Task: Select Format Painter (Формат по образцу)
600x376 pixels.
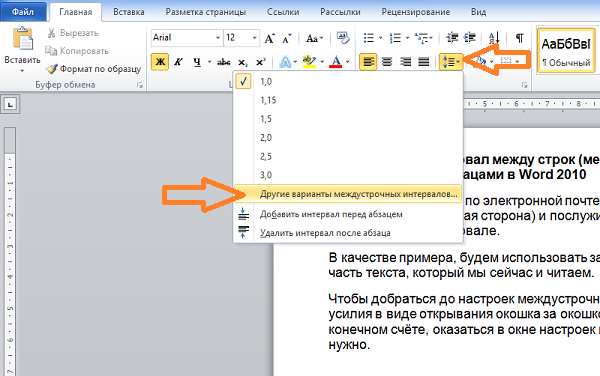Action: [x=93, y=69]
